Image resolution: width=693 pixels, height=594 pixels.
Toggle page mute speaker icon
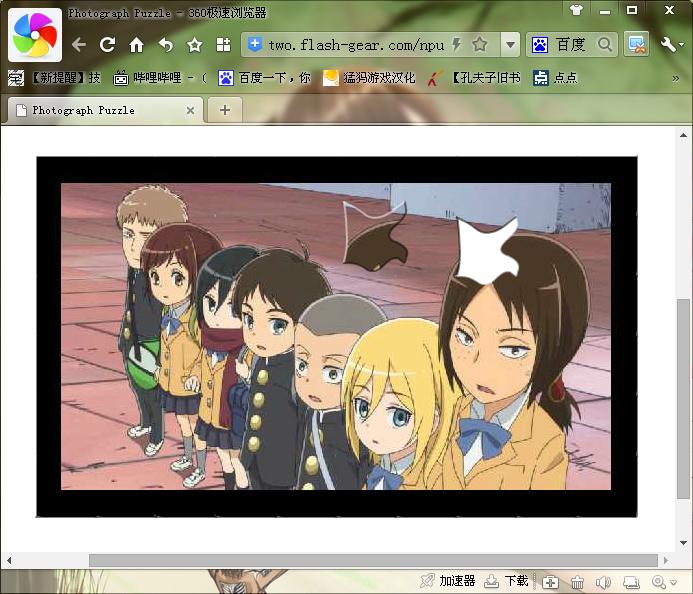pyautogui.click(x=603, y=582)
